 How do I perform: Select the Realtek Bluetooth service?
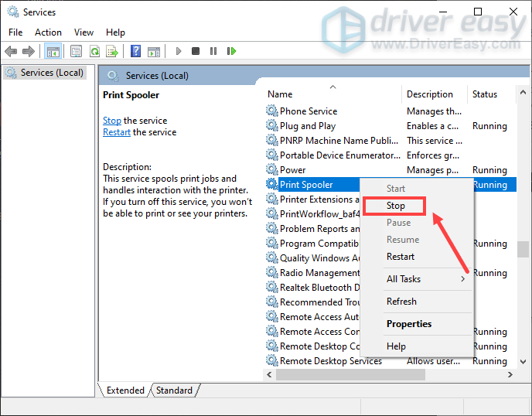tap(312, 288)
